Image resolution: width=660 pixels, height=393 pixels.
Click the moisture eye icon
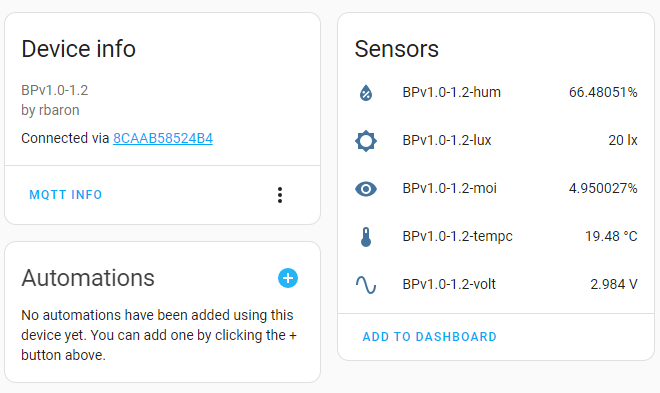(366, 189)
